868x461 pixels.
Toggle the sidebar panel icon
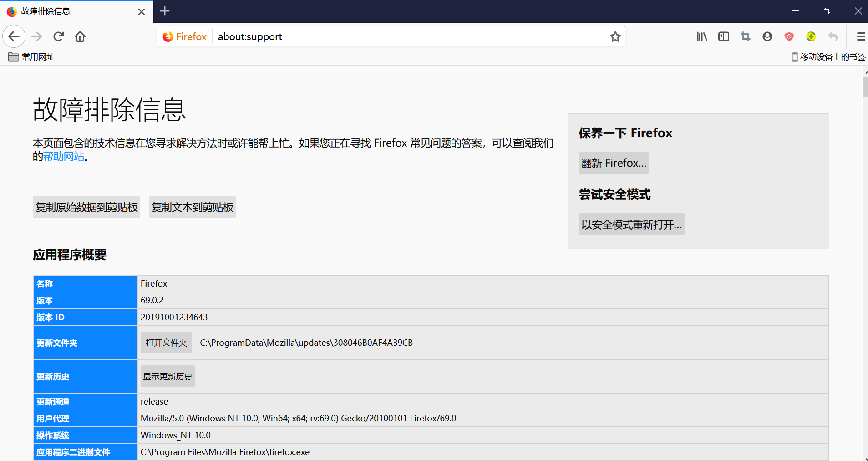(724, 36)
